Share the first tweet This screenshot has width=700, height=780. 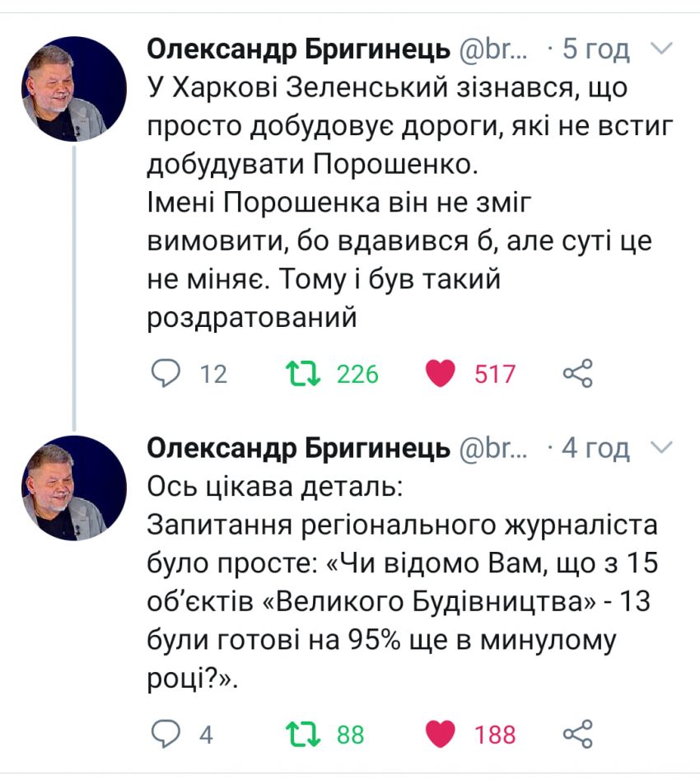click(x=577, y=373)
